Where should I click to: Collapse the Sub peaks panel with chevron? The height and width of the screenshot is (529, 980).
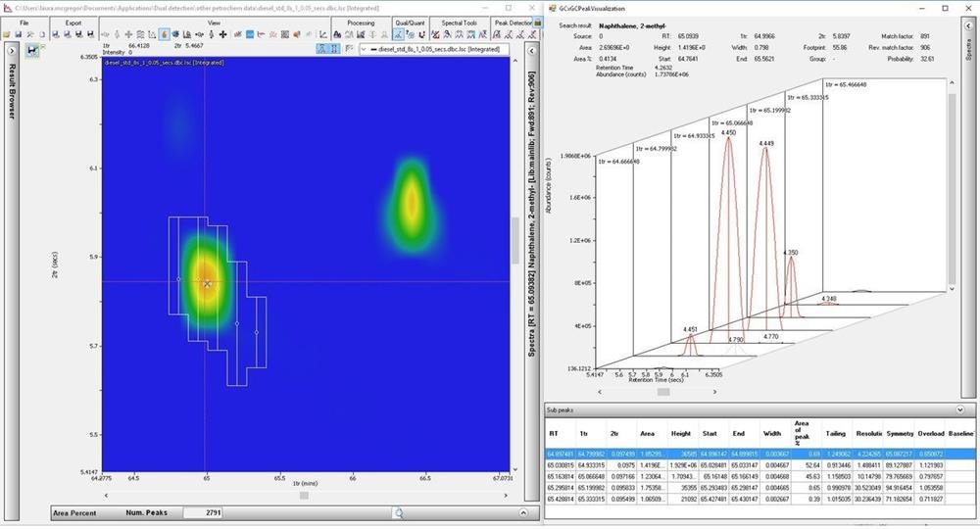(958, 410)
